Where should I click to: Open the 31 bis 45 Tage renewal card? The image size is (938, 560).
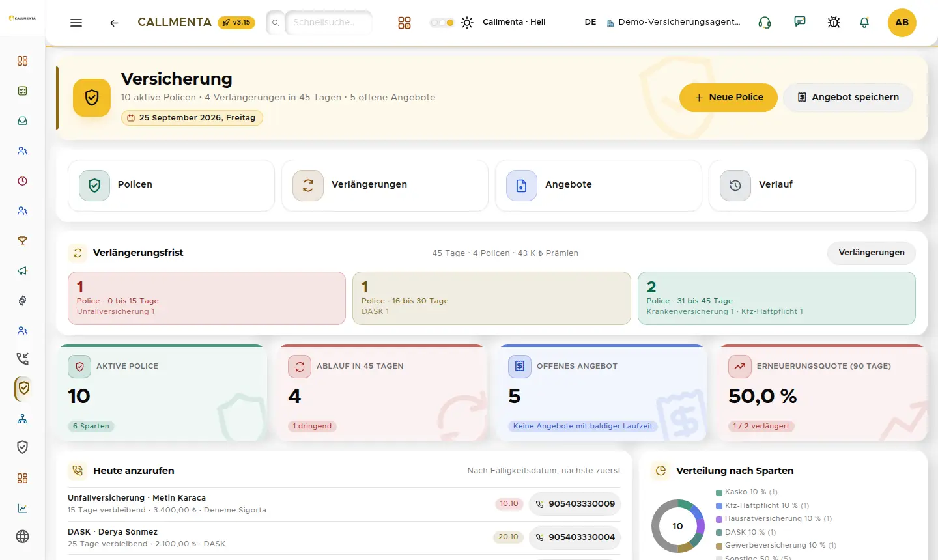pyautogui.click(x=776, y=298)
